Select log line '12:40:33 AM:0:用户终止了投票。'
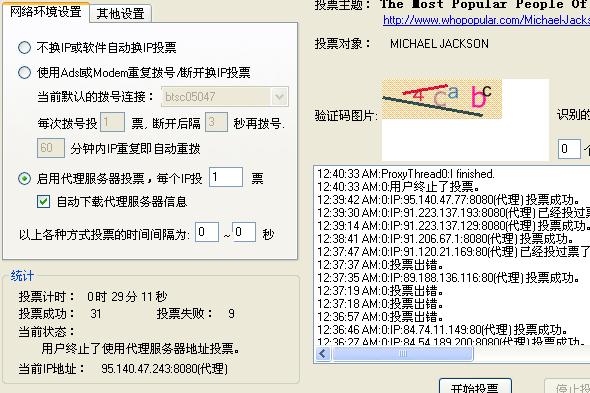590x393 pixels. click(398, 187)
